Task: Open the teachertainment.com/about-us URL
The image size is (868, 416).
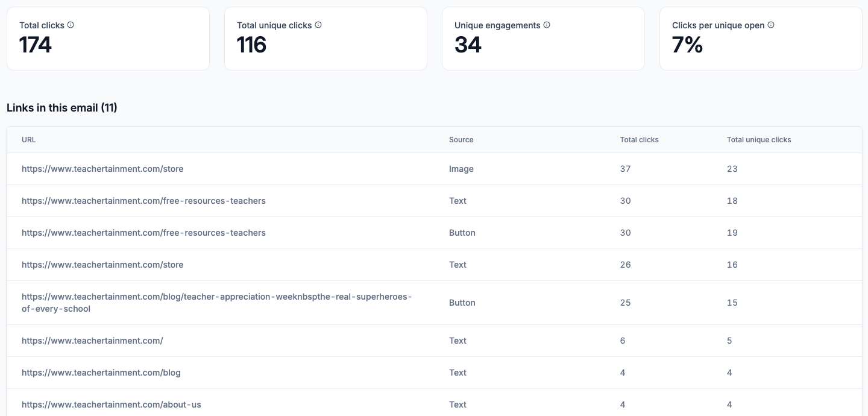Action: (x=112, y=405)
